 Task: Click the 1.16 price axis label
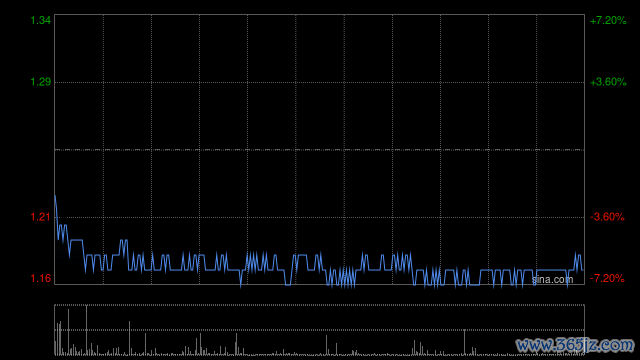pyautogui.click(x=41, y=278)
